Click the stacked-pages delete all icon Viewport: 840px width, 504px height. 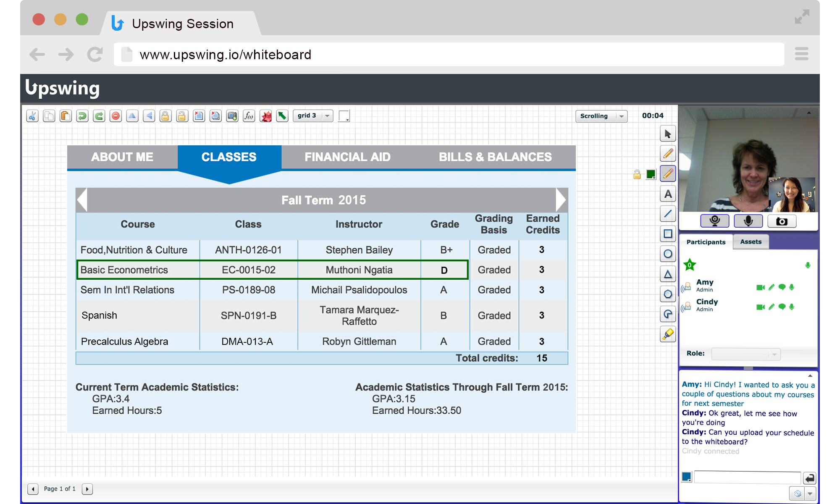point(215,116)
